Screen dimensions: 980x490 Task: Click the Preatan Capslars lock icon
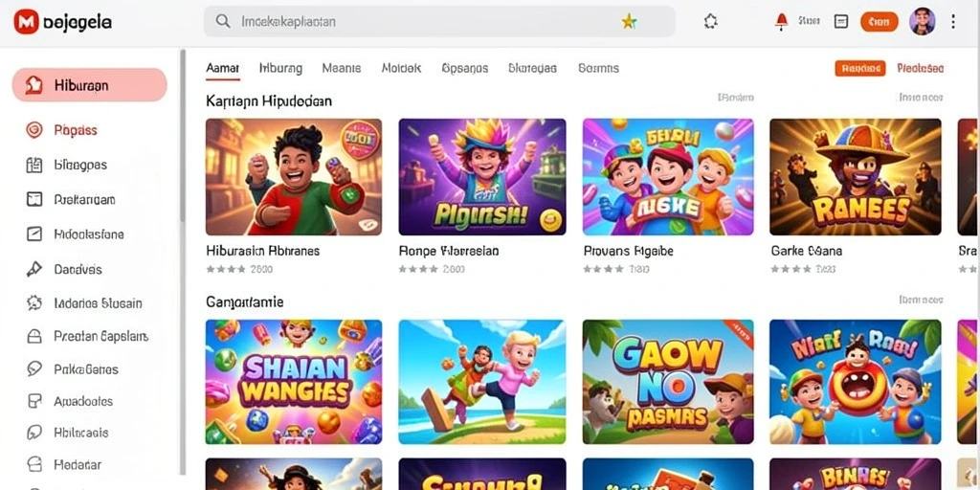33,337
